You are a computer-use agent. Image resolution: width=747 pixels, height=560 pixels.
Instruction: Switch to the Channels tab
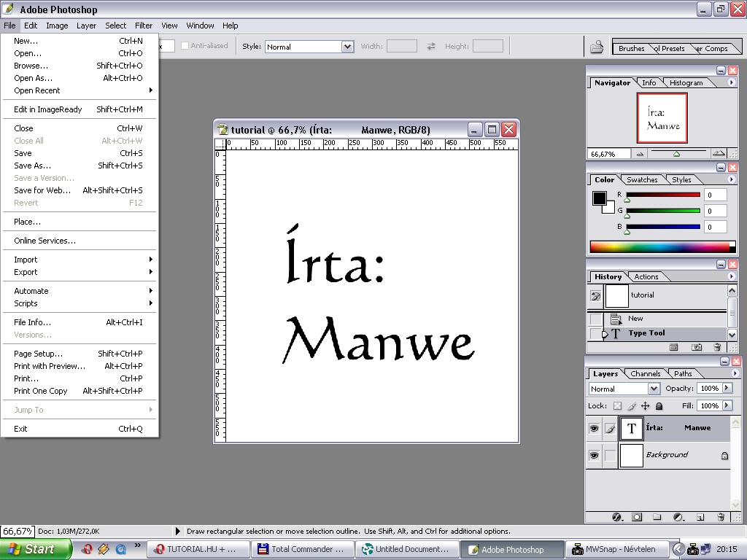click(x=645, y=374)
